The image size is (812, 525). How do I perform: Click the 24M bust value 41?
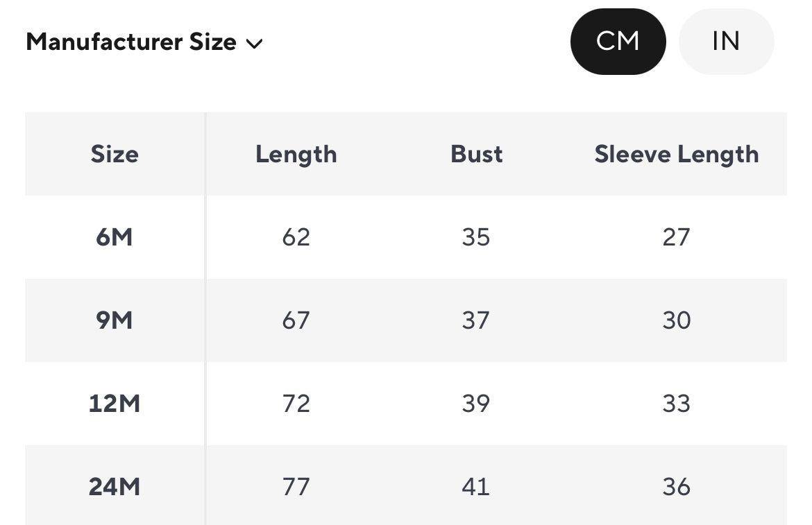(476, 487)
